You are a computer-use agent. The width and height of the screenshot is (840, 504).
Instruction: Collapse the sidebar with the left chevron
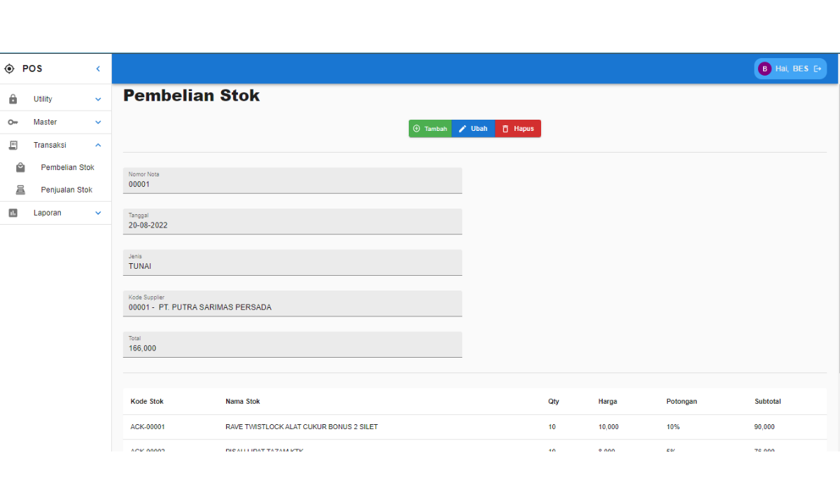click(x=98, y=69)
